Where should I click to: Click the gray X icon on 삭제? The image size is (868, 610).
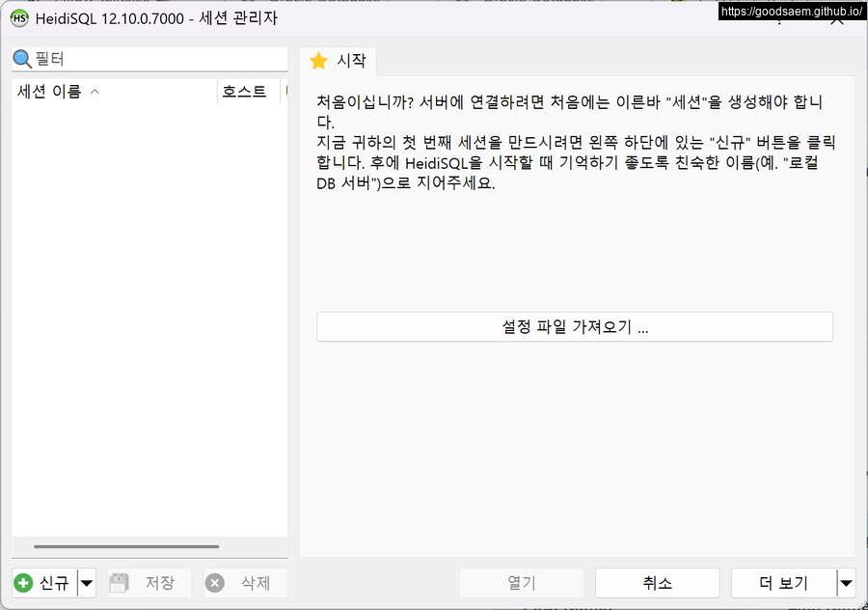click(x=215, y=583)
